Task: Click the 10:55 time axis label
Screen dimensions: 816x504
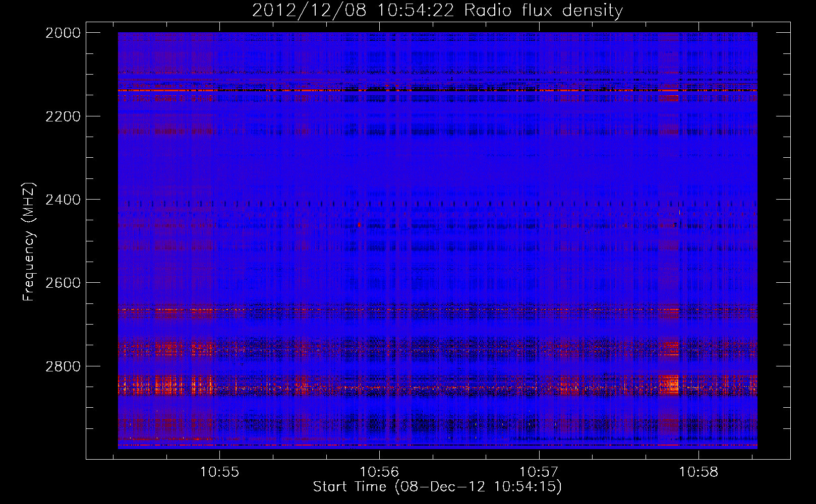Action: [x=219, y=472]
